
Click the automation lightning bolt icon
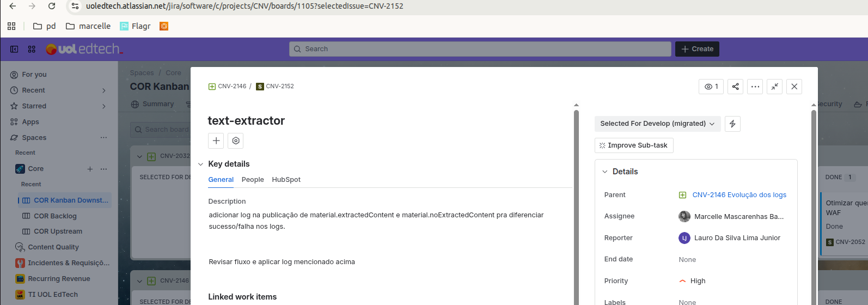point(732,124)
